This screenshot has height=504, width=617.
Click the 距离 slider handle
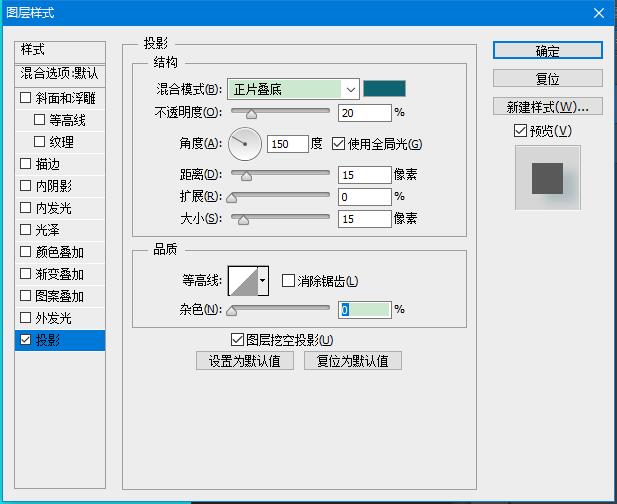pyautogui.click(x=246, y=176)
